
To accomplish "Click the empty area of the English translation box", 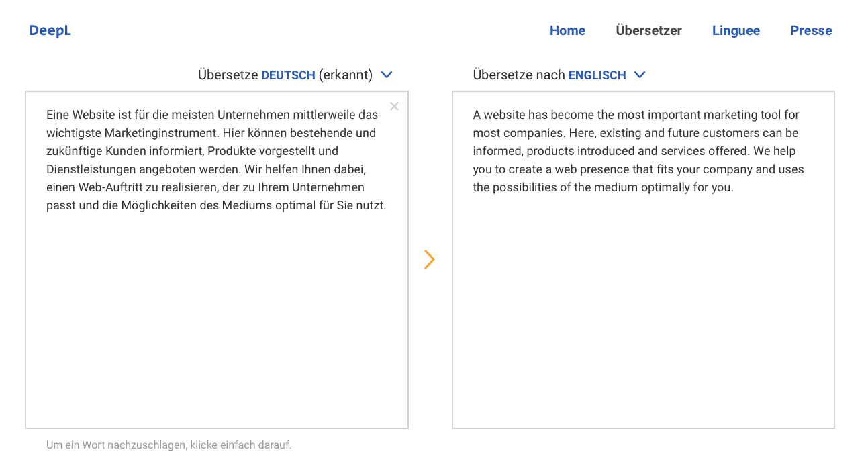I will point(643,309).
